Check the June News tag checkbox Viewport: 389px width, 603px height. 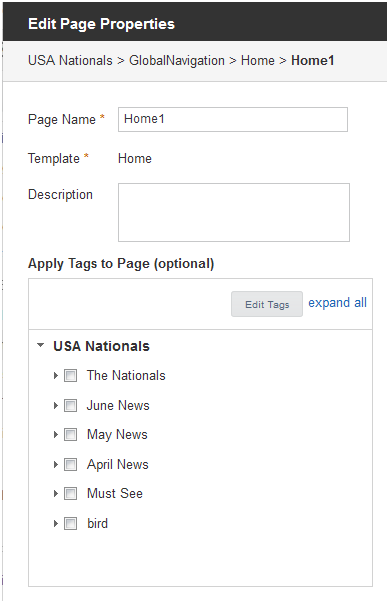pyautogui.click(x=70, y=405)
